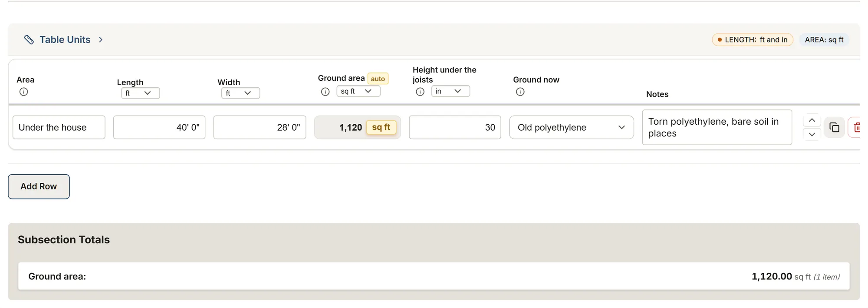The height and width of the screenshot is (308, 868).
Task: Open the Length column unit dropdown
Action: (x=140, y=93)
